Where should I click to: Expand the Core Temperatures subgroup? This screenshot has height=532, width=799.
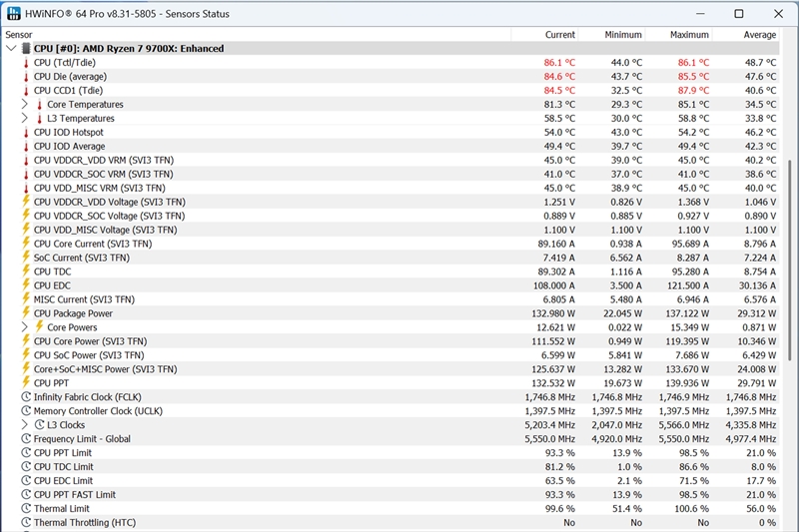click(x=24, y=105)
